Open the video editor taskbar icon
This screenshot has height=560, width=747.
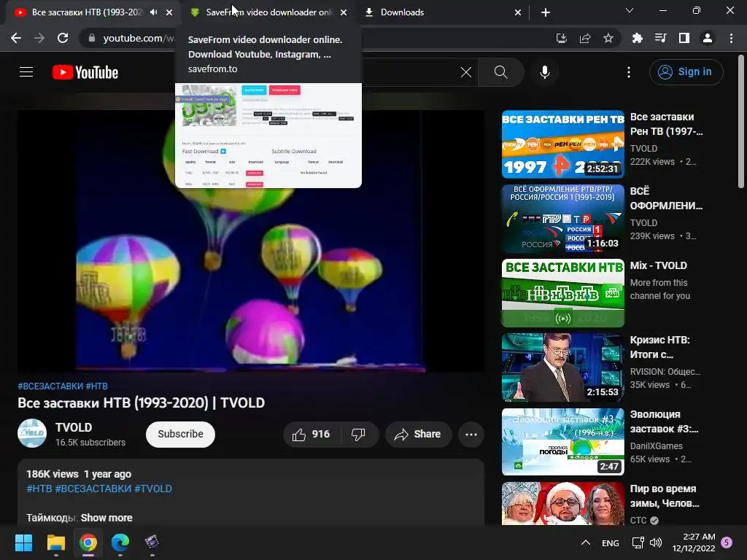click(x=152, y=542)
